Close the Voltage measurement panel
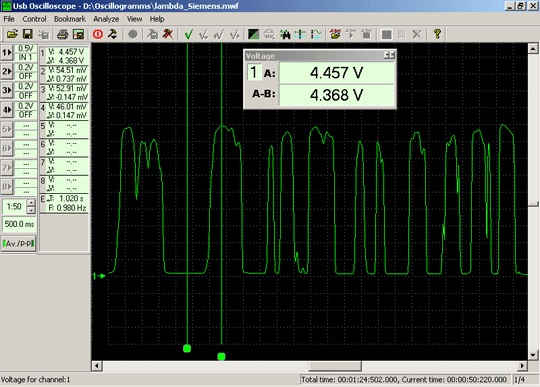Image resolution: width=540 pixels, height=387 pixels. point(392,55)
